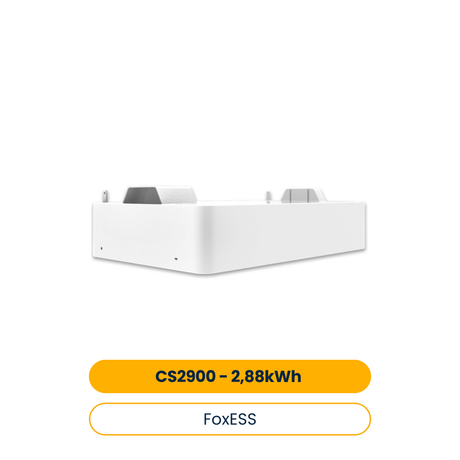This screenshot has width=460, height=460.
Task: Select the left small screw hole dot
Action: click(102, 248)
